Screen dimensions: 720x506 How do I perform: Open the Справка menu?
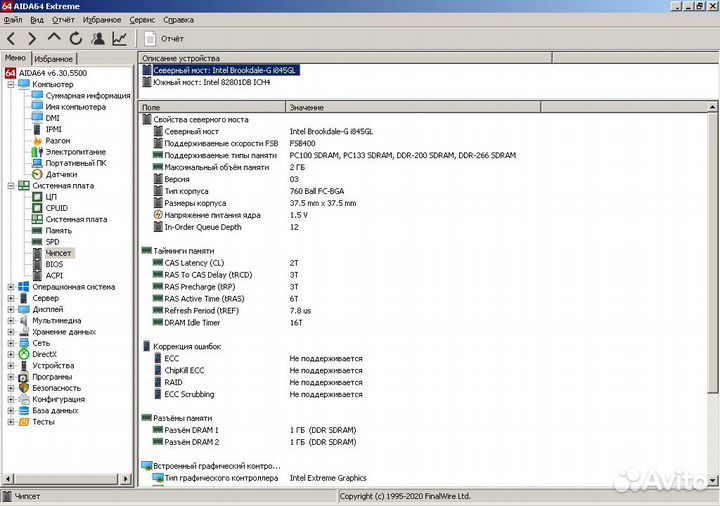[x=178, y=20]
